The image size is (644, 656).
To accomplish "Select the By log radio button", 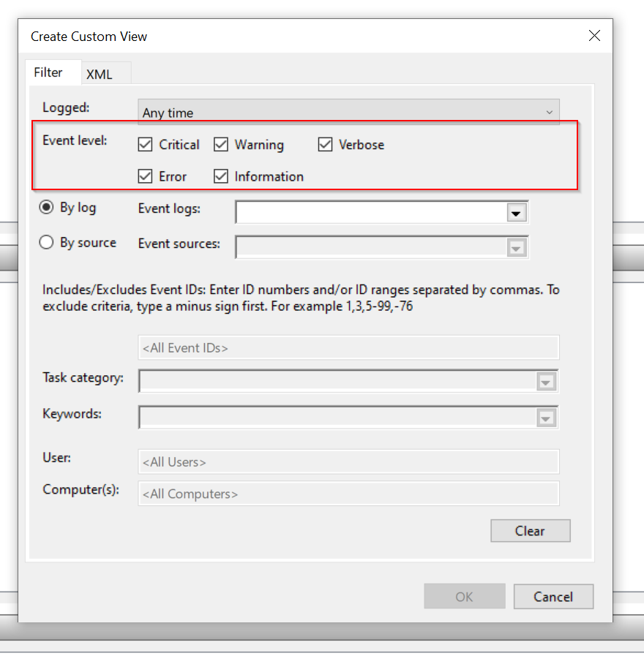I will click(47, 208).
